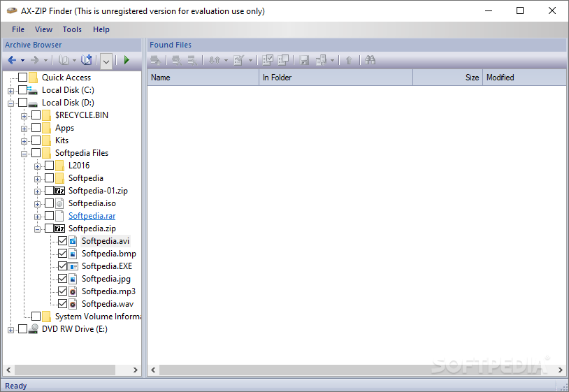Click the second list-lines toolbar icon
Screen dimensions: 569x392
point(192,60)
